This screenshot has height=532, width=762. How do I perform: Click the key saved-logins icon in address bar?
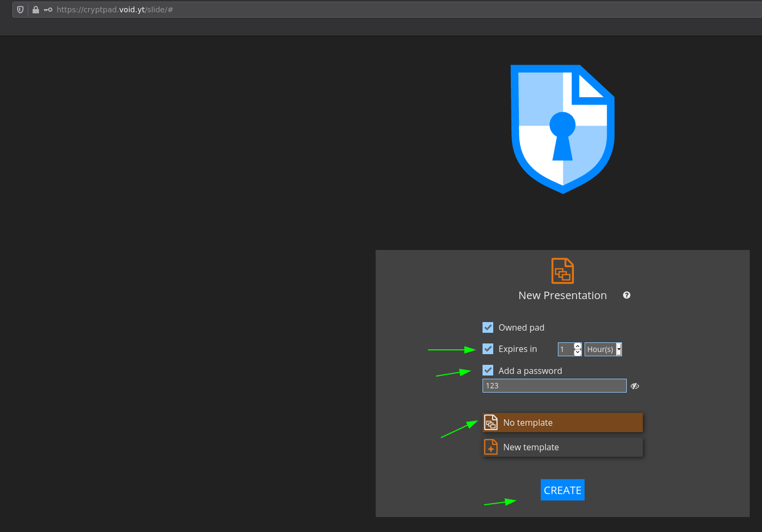point(48,10)
